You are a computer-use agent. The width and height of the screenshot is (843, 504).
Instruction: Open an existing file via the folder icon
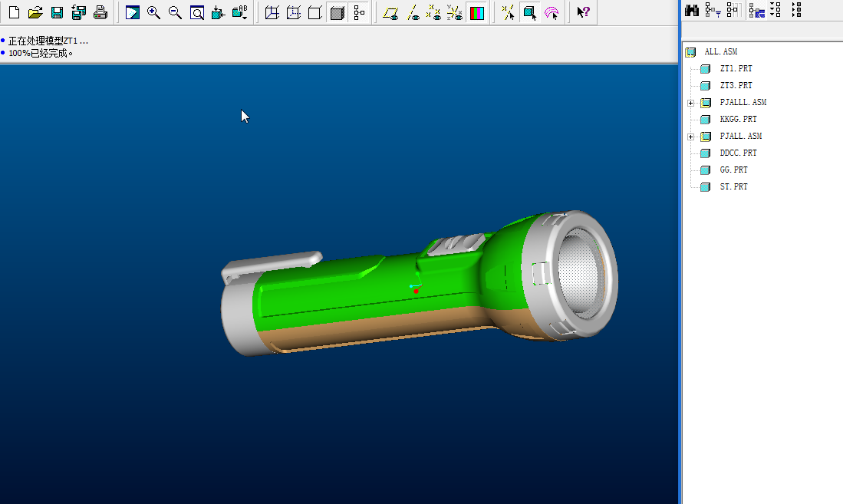(x=35, y=12)
